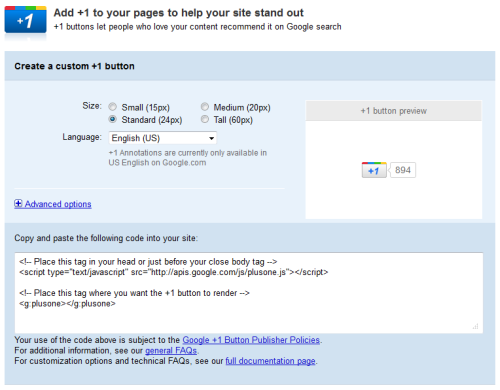Click inside the code snippet text area
The height and width of the screenshot is (390, 500).
pyautogui.click(x=249, y=293)
